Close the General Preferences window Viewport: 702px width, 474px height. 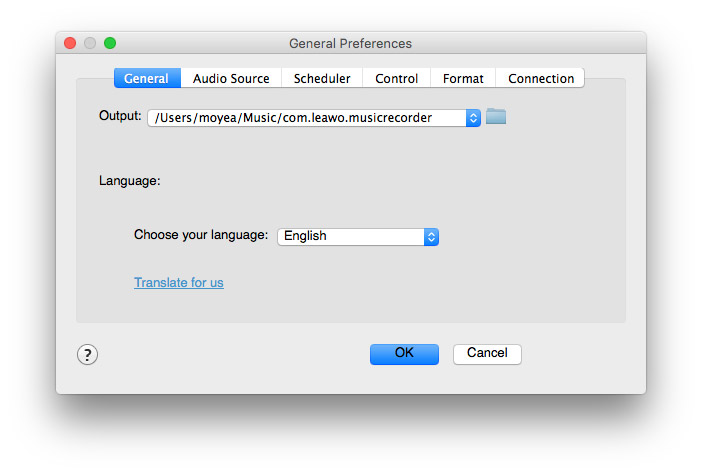click(x=70, y=43)
